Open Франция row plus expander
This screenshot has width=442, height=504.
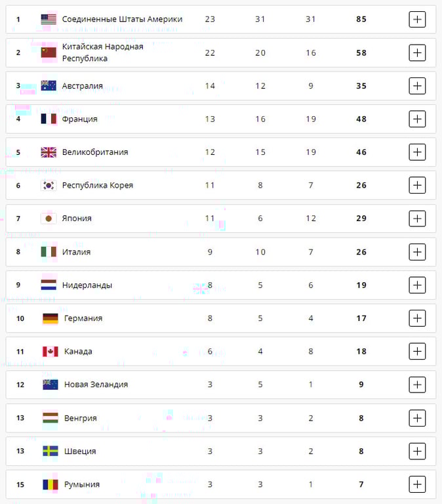[417, 119]
